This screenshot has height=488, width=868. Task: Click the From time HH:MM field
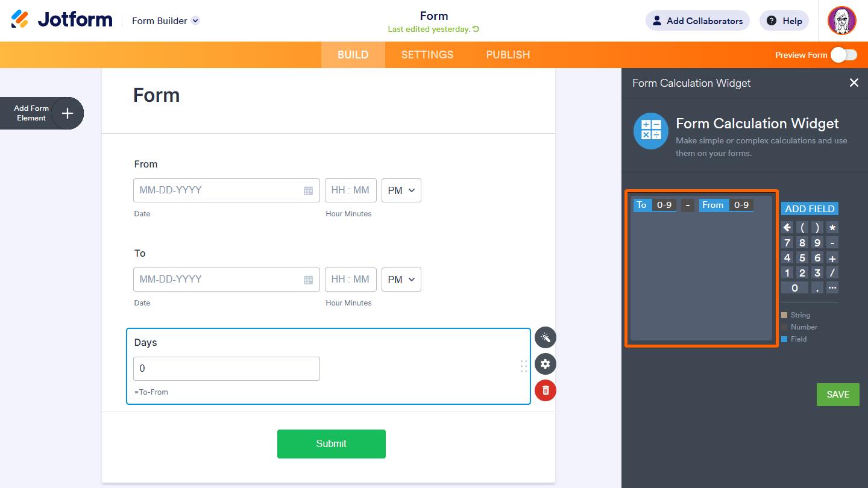click(351, 190)
